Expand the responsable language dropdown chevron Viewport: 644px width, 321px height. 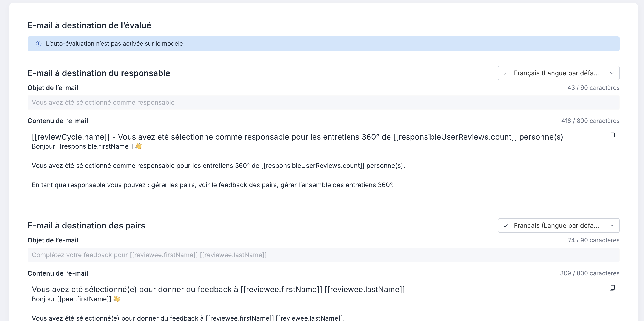[612, 73]
